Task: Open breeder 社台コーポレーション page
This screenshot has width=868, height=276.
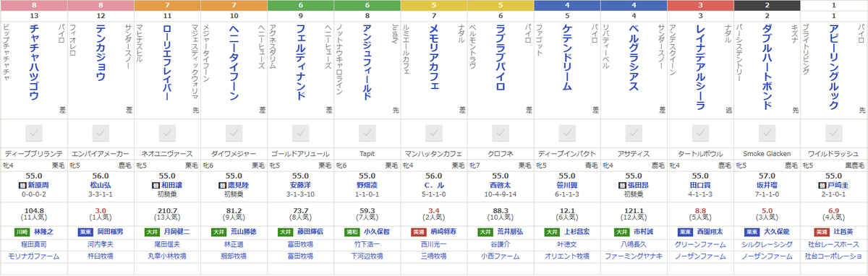Action: [834, 256]
